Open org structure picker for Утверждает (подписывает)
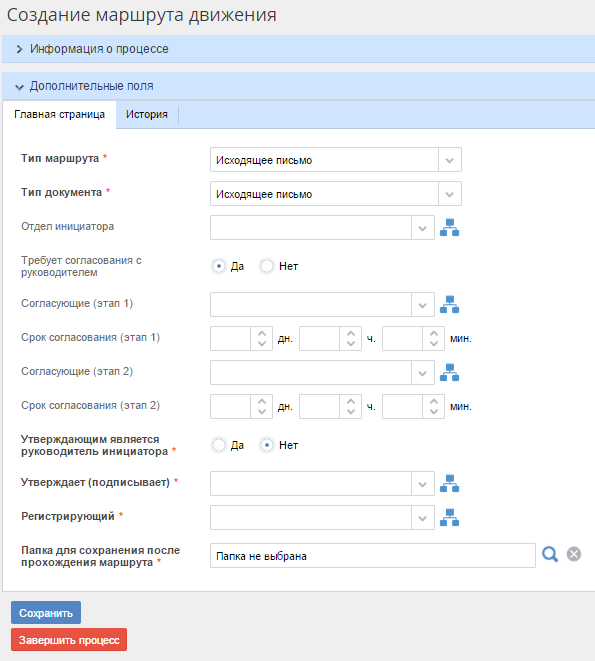Viewport: 595px width, 661px height. tap(449, 484)
